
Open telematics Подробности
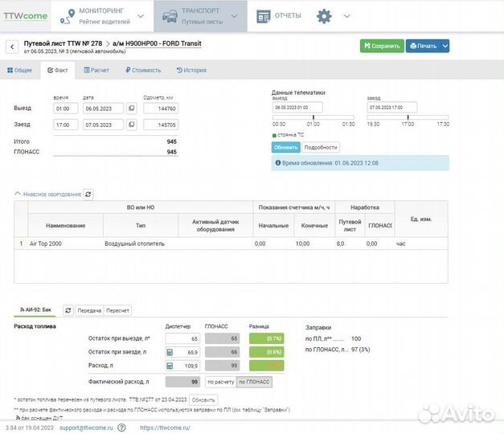(321, 147)
